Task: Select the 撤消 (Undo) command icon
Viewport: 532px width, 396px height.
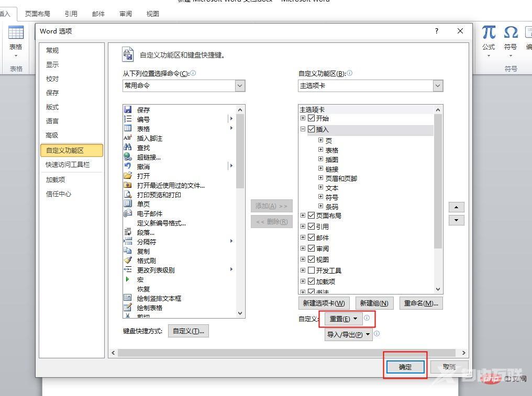Action: coord(127,166)
